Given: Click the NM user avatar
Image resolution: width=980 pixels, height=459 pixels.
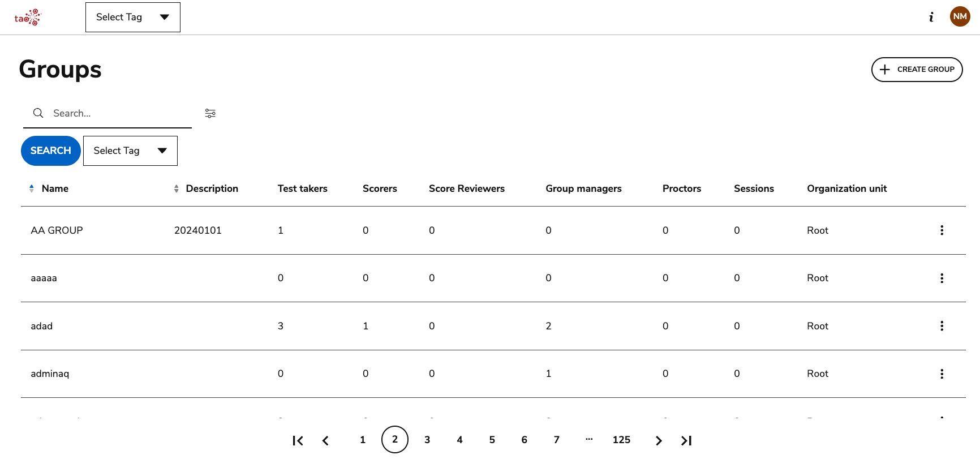Looking at the screenshot, I should click(x=960, y=16).
